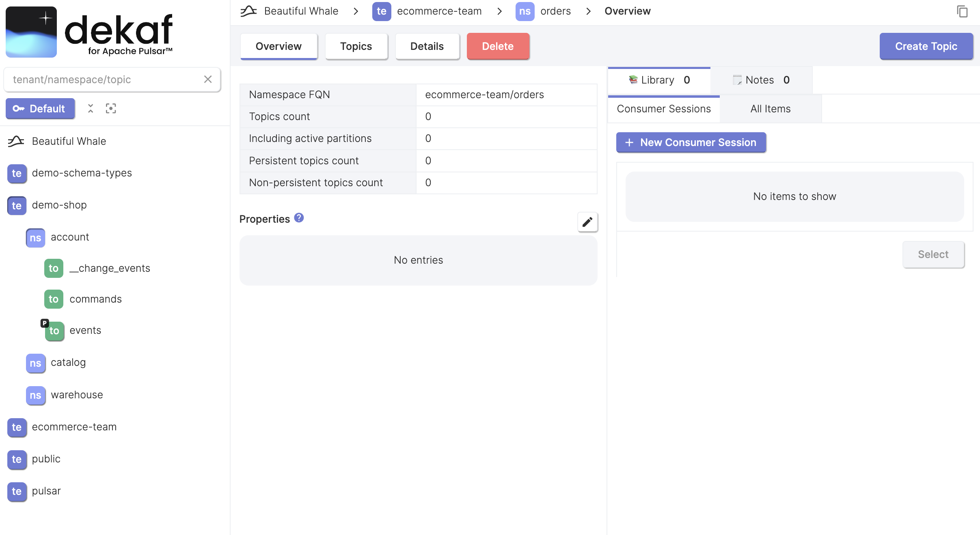Focus current item in tree icon
Image resolution: width=980 pixels, height=535 pixels.
[x=111, y=108]
